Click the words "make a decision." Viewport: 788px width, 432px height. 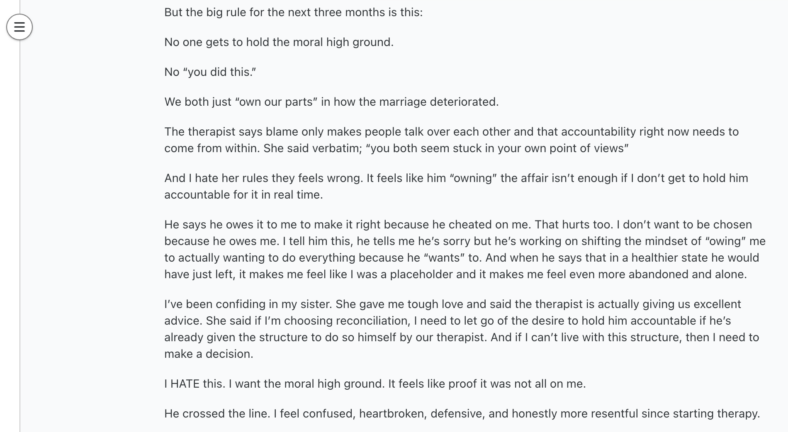pyautogui.click(x=209, y=354)
